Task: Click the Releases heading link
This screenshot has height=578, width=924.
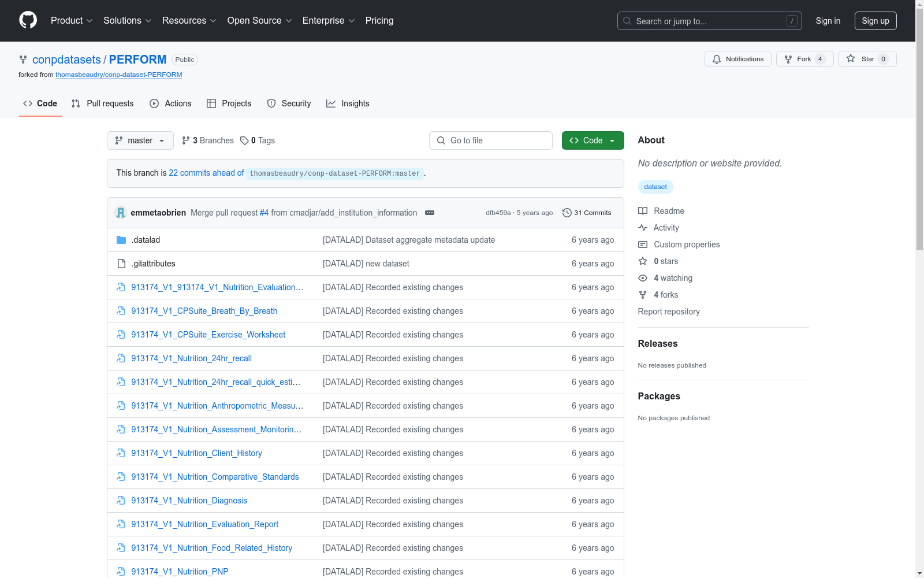Action: (x=658, y=343)
